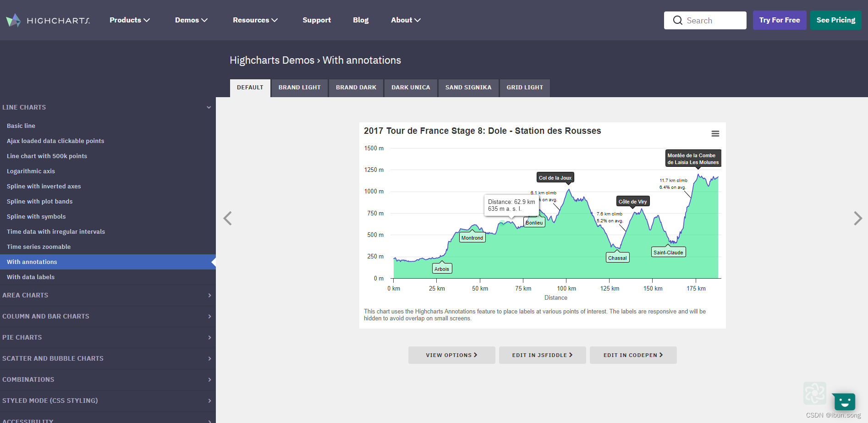This screenshot has width=868, height=423.
Task: Switch to the SAND SIGNIKA theme tab
Action: coord(468,88)
